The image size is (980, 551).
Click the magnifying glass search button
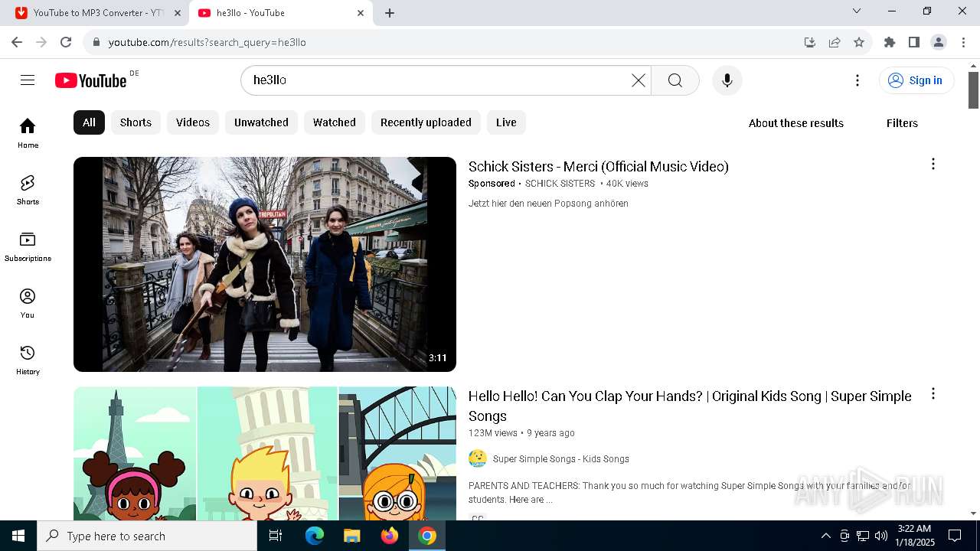tap(675, 80)
